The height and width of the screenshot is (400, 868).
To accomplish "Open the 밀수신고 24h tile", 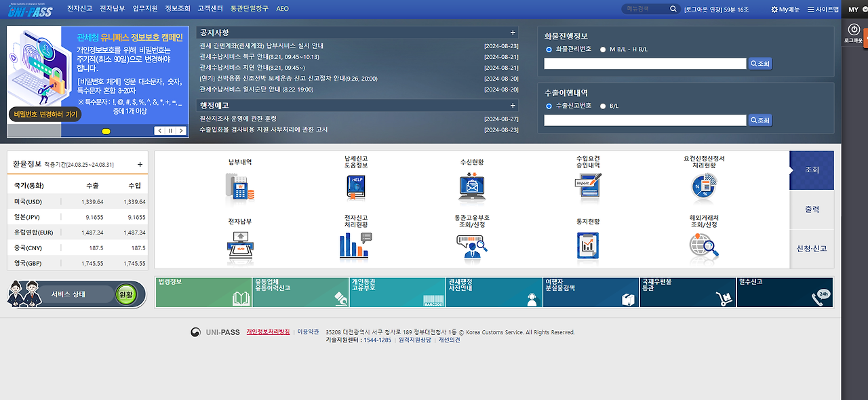I will click(785, 292).
